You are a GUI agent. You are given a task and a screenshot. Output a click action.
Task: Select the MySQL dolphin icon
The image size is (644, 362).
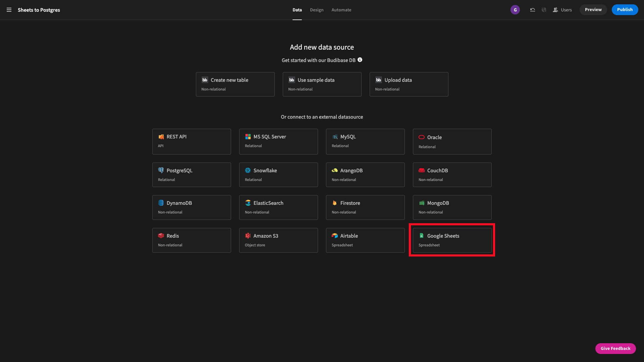pyautogui.click(x=335, y=137)
